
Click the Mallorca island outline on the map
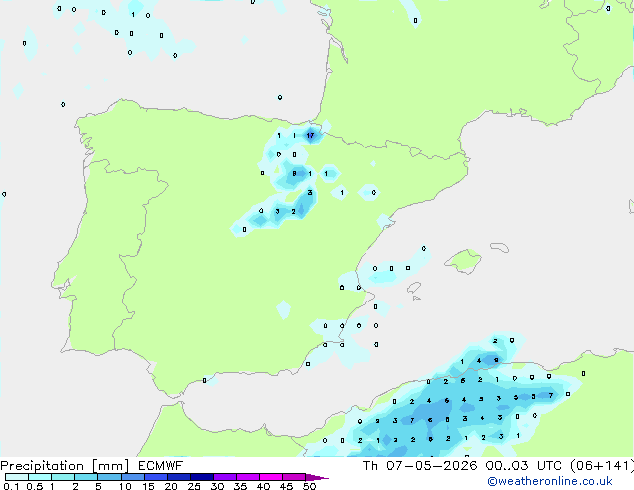[463, 261]
